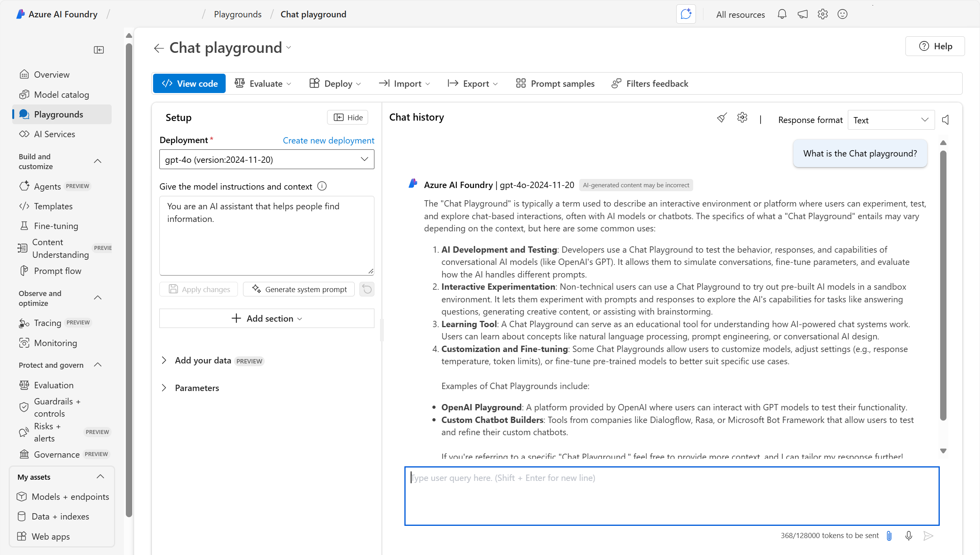Send message with the paper plane icon

928,536
